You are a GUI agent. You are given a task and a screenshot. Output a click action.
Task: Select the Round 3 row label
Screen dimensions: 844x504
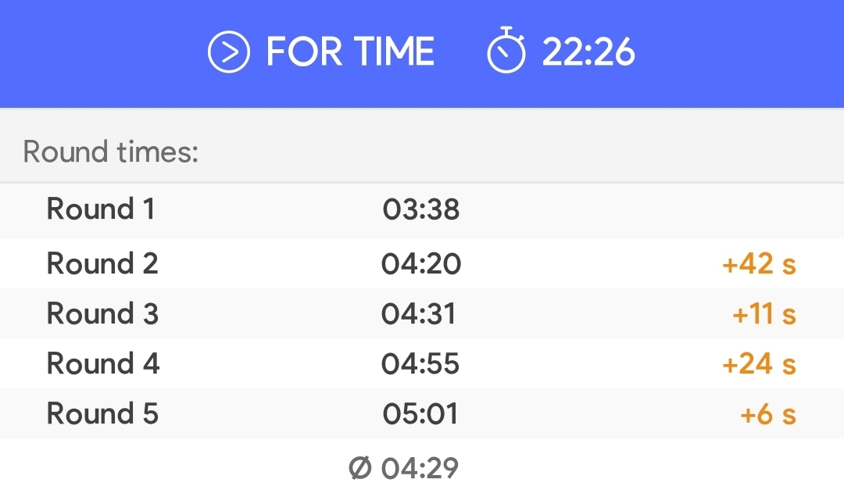102,313
